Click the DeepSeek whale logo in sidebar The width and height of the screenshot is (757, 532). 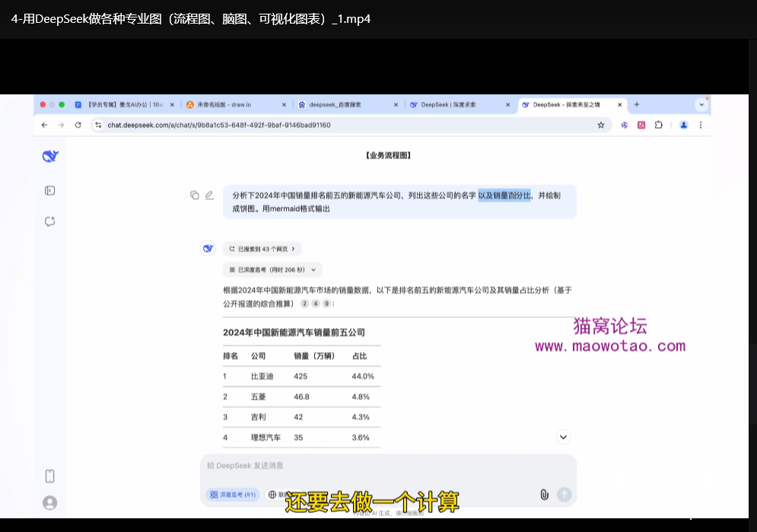tap(50, 157)
